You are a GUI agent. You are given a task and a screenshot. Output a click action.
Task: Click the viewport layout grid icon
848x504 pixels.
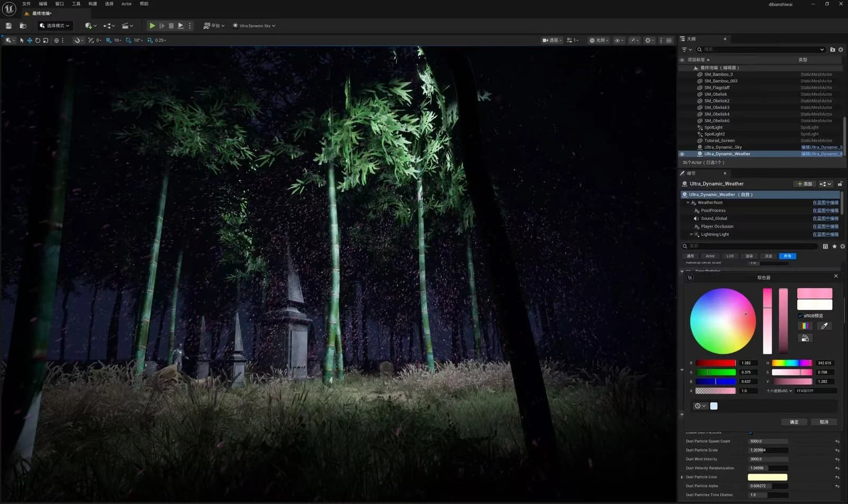point(669,40)
